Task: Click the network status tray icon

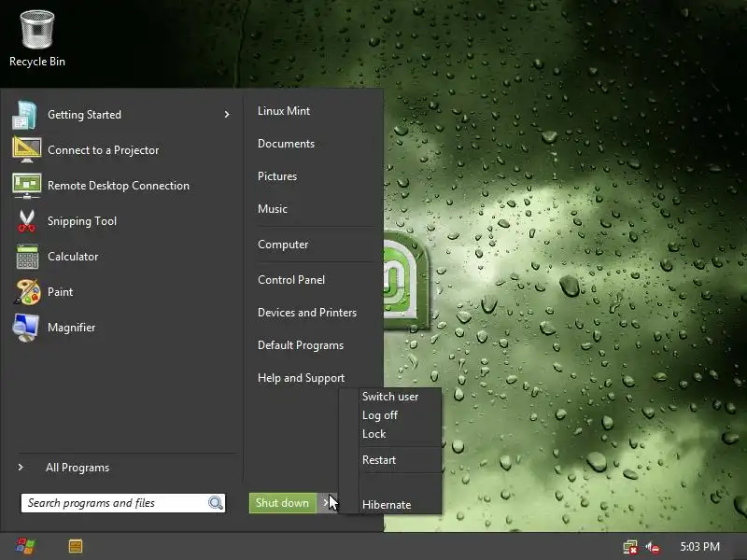Action: pos(630,547)
